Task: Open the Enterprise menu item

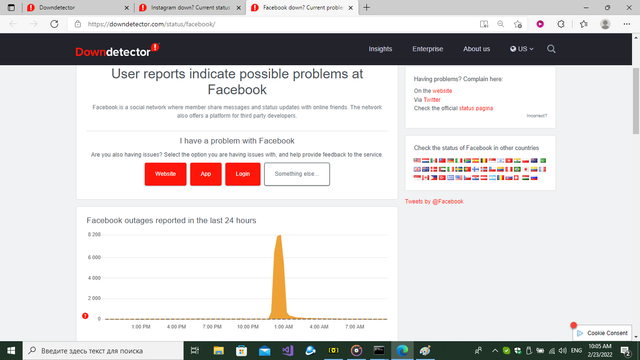Action: point(427,49)
